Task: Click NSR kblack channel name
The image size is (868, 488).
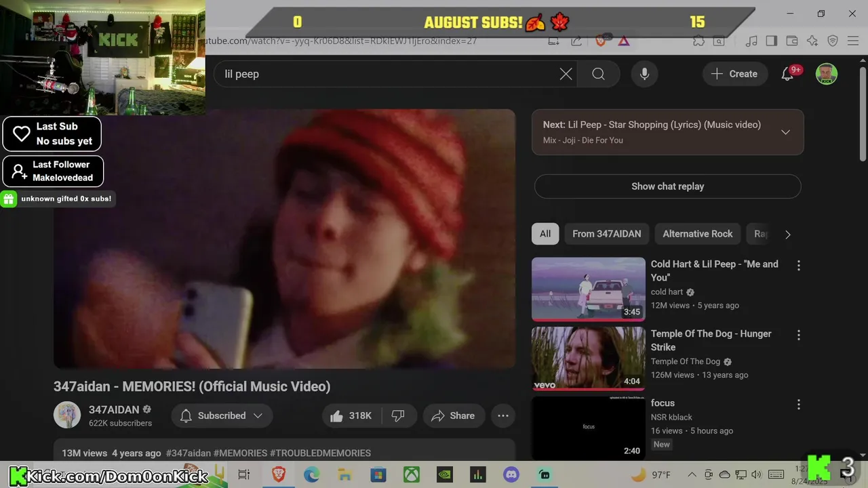Action: pyautogui.click(x=671, y=417)
